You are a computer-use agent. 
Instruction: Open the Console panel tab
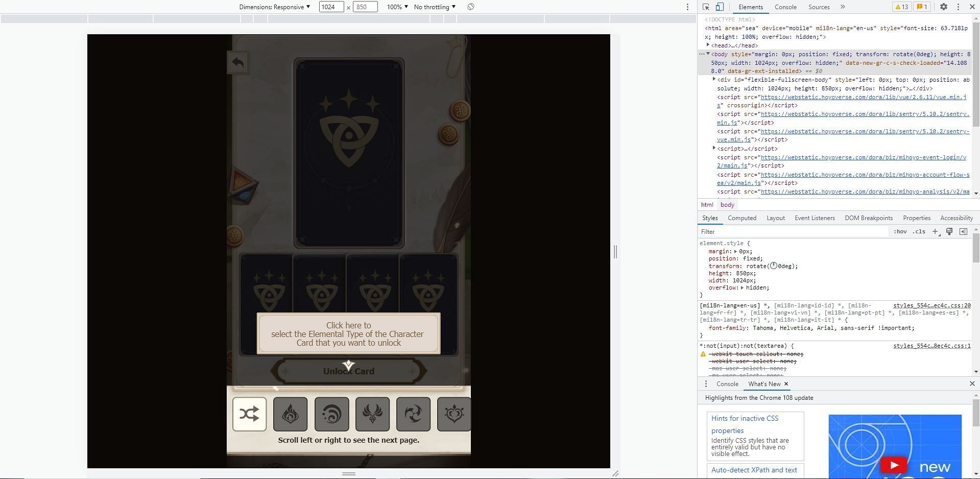pyautogui.click(x=785, y=7)
